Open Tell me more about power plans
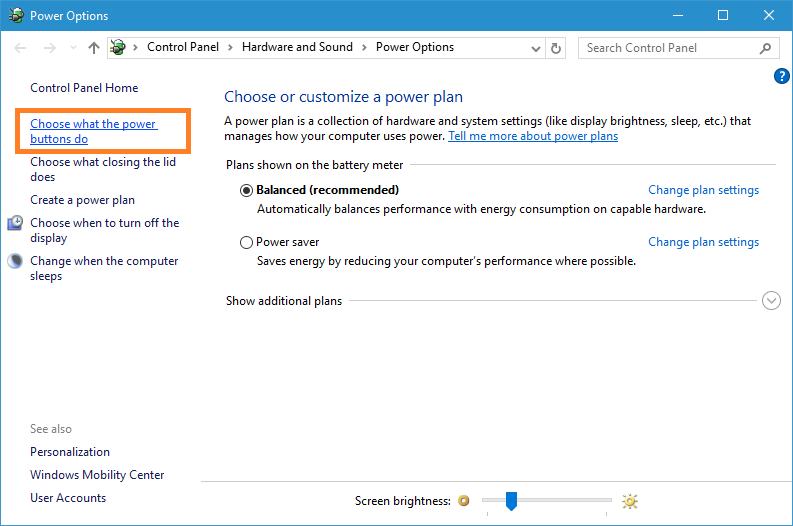 click(x=533, y=136)
